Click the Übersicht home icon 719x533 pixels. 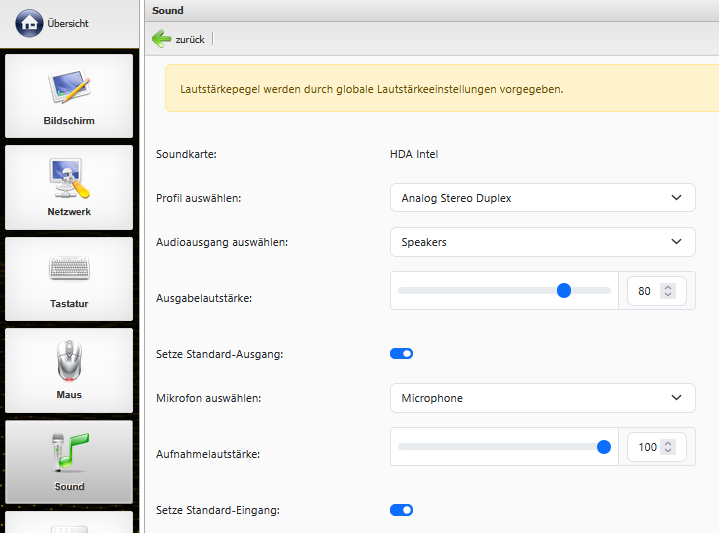pos(30,22)
